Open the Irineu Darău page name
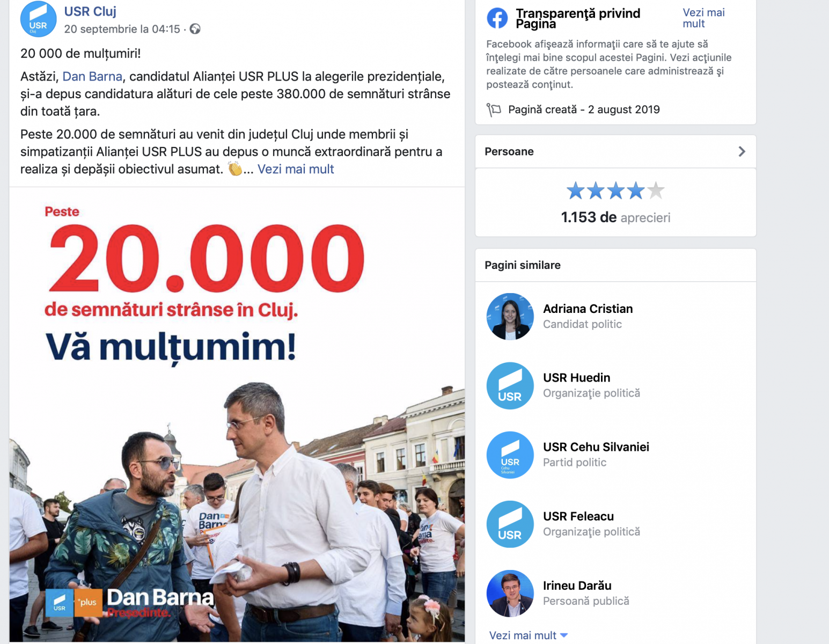Image resolution: width=829 pixels, height=644 pixels. tap(577, 586)
